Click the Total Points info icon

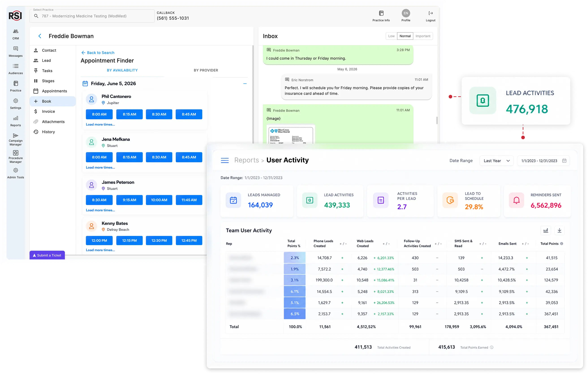pyautogui.click(x=562, y=244)
